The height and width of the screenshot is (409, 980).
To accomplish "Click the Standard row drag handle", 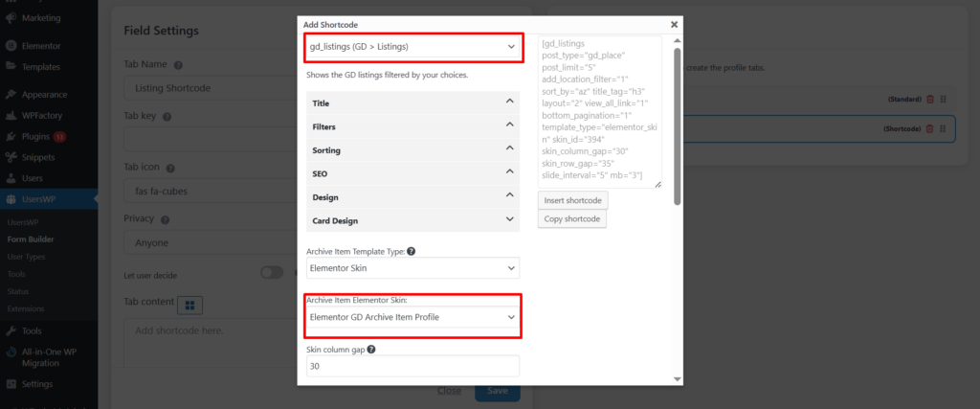I will click(943, 100).
